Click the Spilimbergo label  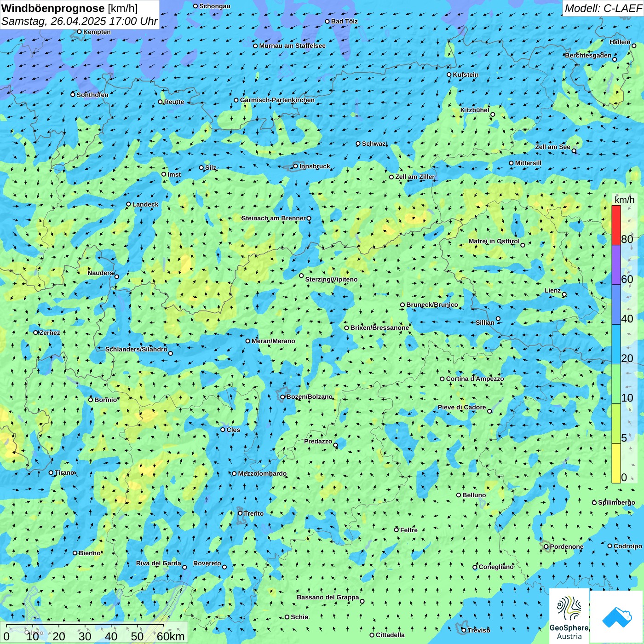[x=616, y=502]
